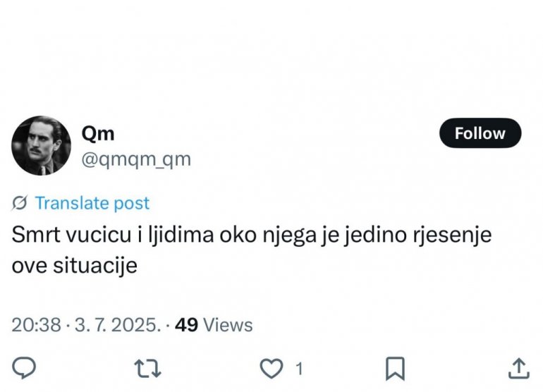Open the Qm profile avatar
This screenshot has height=392, width=543.
click(42, 146)
